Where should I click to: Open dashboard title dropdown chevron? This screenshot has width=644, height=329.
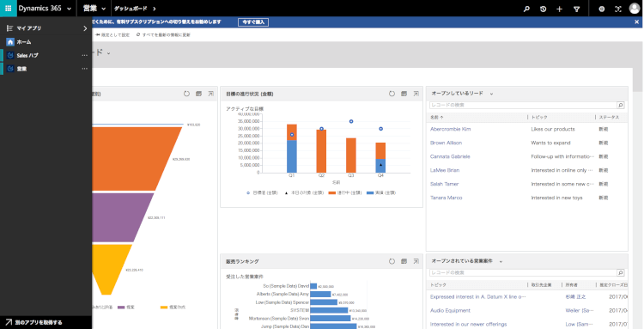tap(108, 53)
